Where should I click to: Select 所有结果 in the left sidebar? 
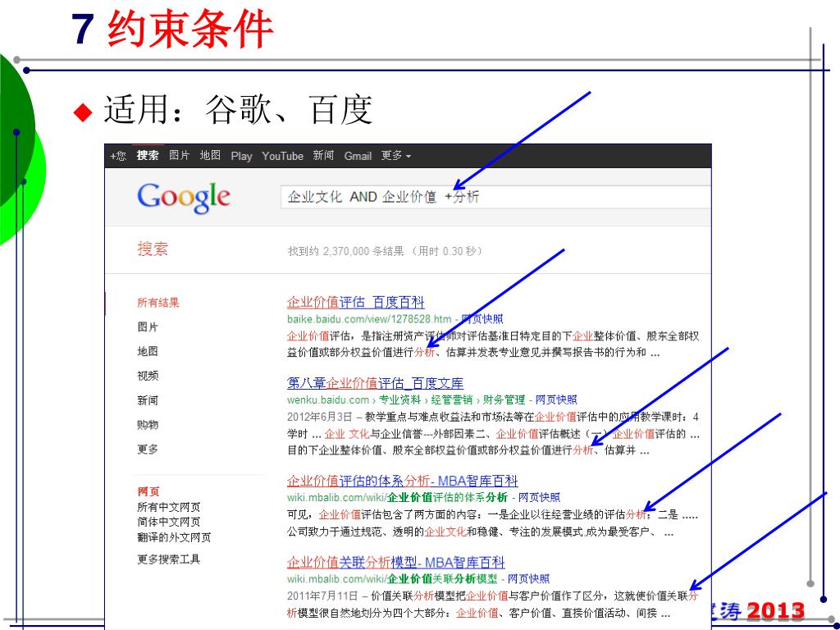click(x=158, y=303)
